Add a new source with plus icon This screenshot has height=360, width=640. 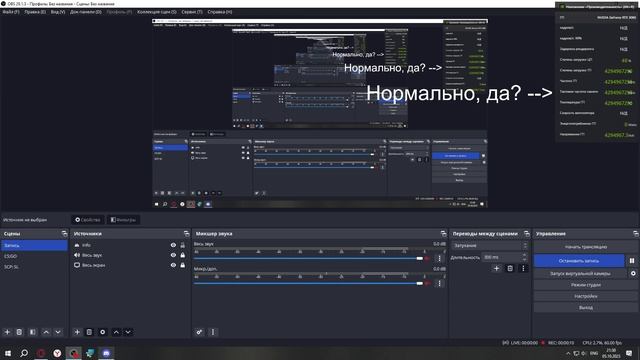(x=77, y=332)
